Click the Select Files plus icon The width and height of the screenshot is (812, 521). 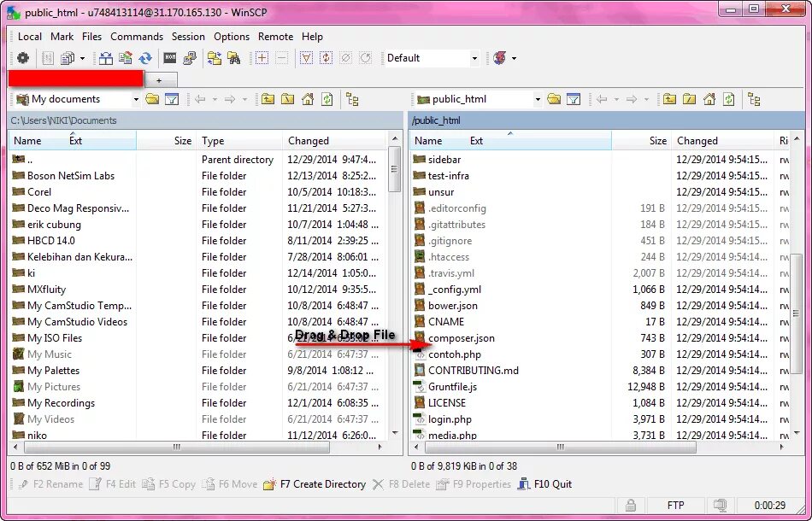tap(262, 58)
